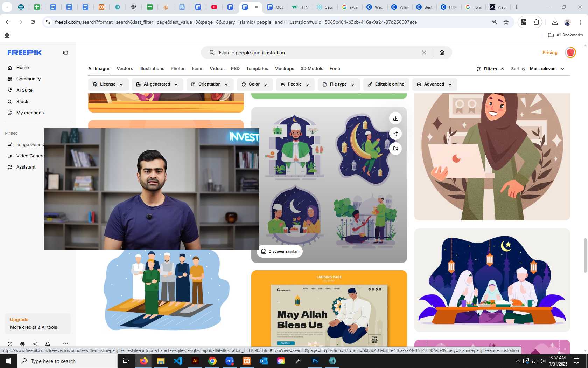This screenshot has height=368, width=588.
Task: Click the Discover similar button
Action: click(280, 251)
